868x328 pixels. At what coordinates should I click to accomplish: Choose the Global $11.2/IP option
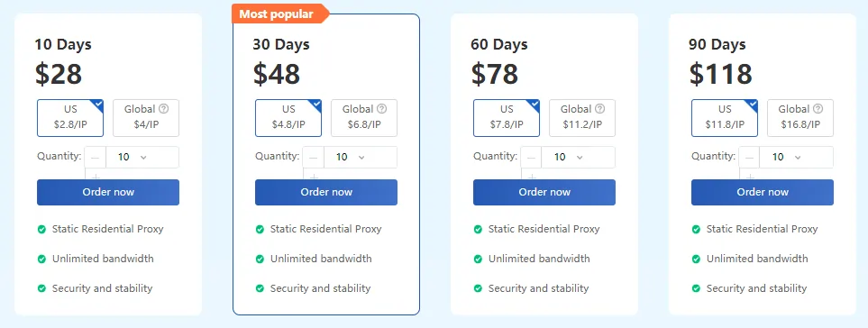(582, 118)
